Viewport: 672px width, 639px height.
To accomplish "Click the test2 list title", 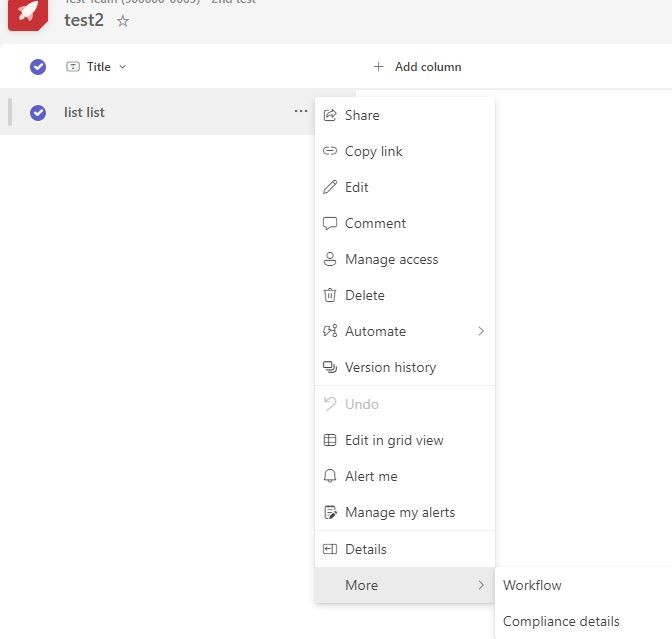I will coord(84,20).
